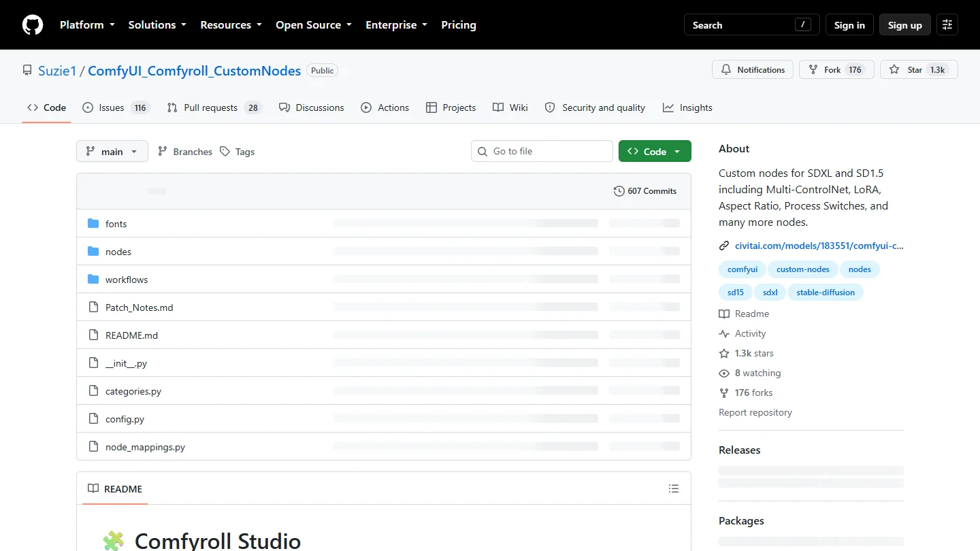Screen dimensions: 980x551
Task: Expand the Open Source menu
Action: coord(314,25)
